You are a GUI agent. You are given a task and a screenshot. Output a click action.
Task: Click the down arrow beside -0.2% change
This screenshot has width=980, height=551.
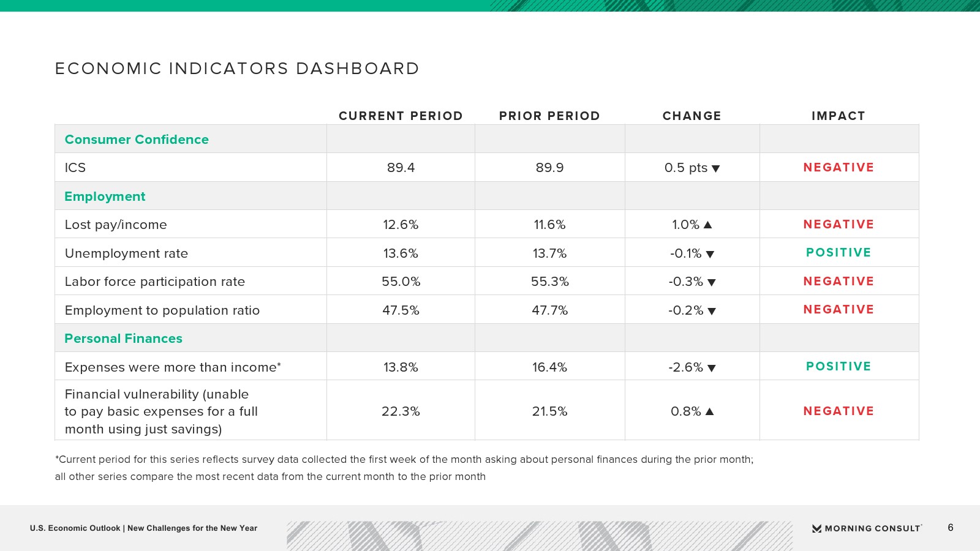[x=711, y=311]
